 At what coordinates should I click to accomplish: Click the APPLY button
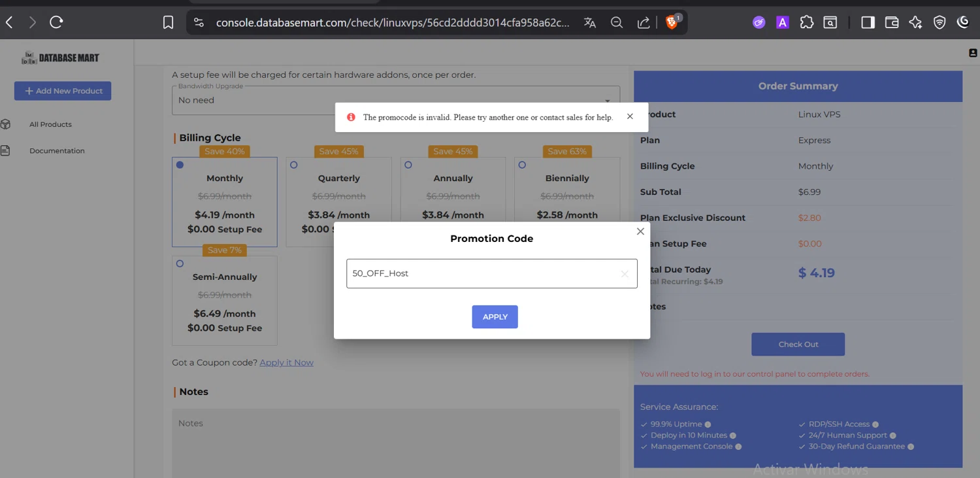pyautogui.click(x=495, y=316)
